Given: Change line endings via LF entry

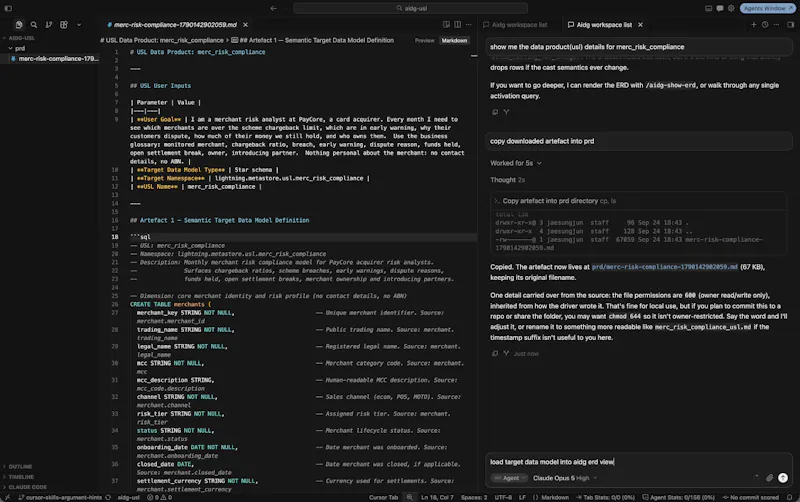Looking at the screenshot, I should 522,497.
